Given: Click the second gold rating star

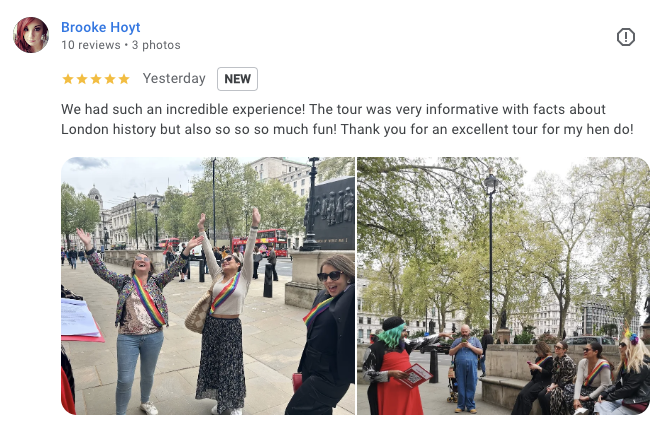Looking at the screenshot, I should [82, 79].
